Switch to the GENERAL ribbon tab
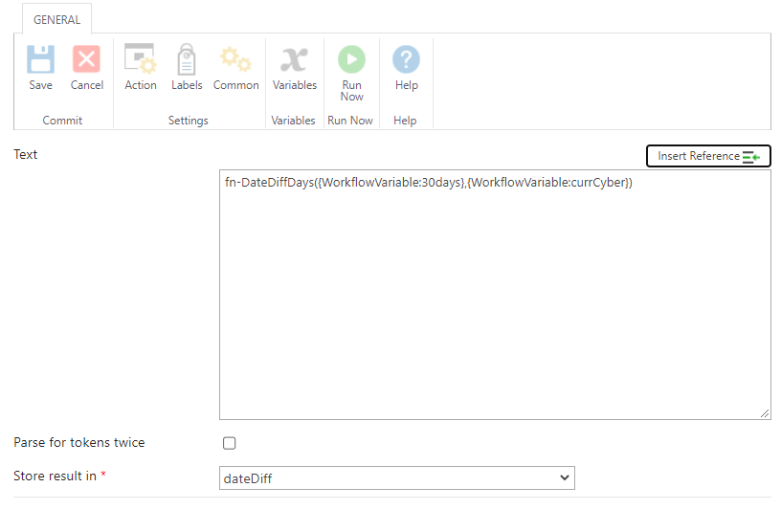This screenshot has height=532, width=781. [x=56, y=19]
